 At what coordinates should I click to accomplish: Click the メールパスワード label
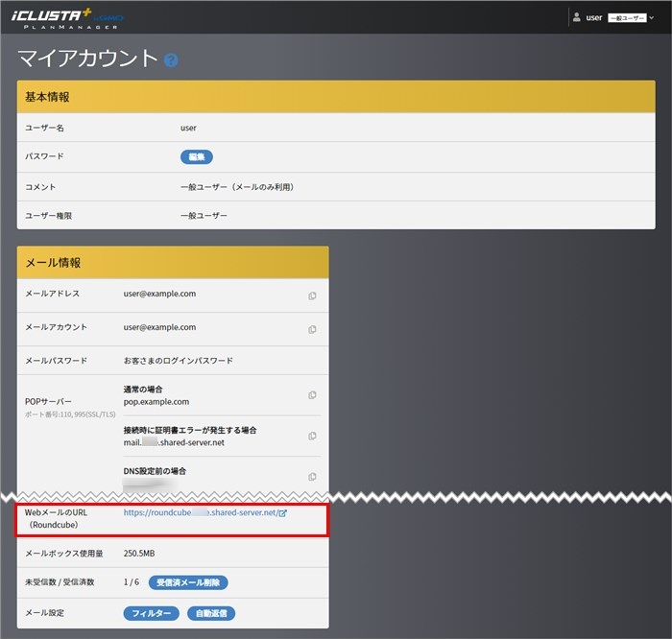(56, 361)
